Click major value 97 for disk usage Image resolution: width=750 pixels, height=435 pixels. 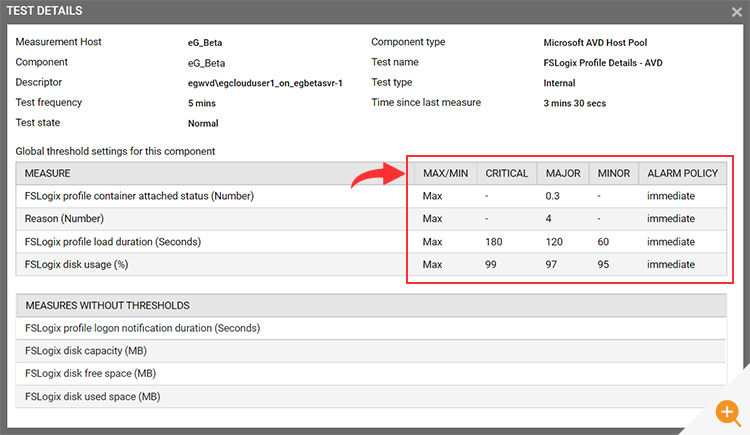(x=551, y=265)
